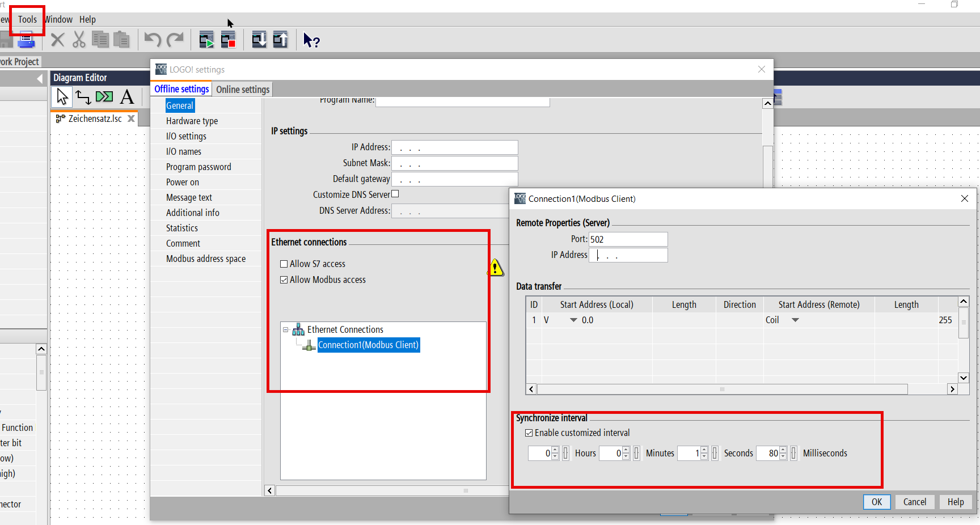Click the PC to LOGO! download icon

(259, 40)
